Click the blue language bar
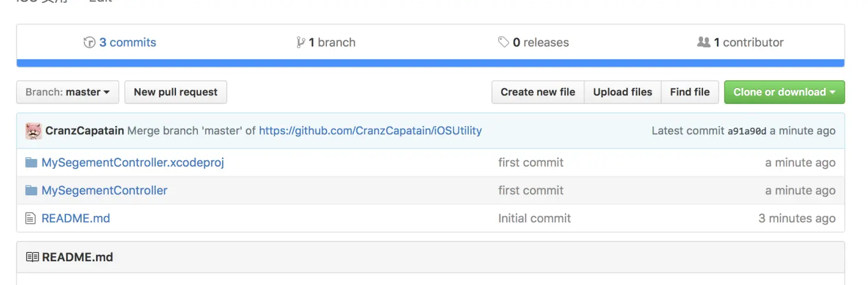 [430, 63]
